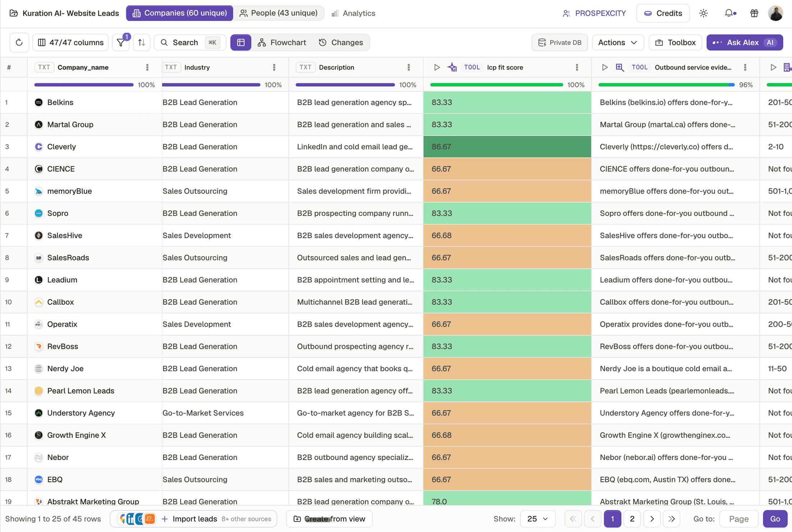
Task: Open the Toolbox
Action: [675, 42]
